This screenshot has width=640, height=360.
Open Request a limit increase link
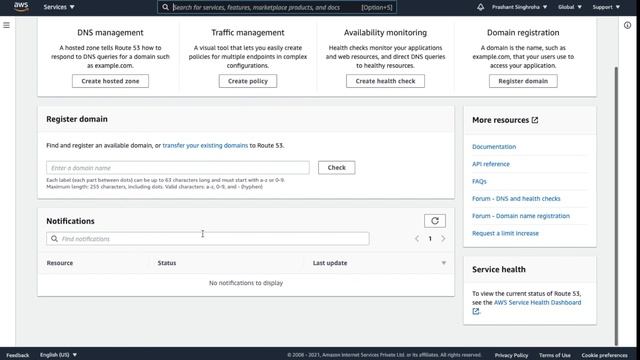pyautogui.click(x=505, y=233)
